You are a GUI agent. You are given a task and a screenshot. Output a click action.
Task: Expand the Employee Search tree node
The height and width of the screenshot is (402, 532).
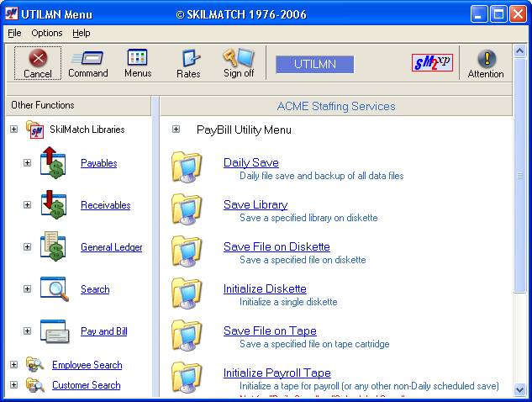tap(14, 365)
